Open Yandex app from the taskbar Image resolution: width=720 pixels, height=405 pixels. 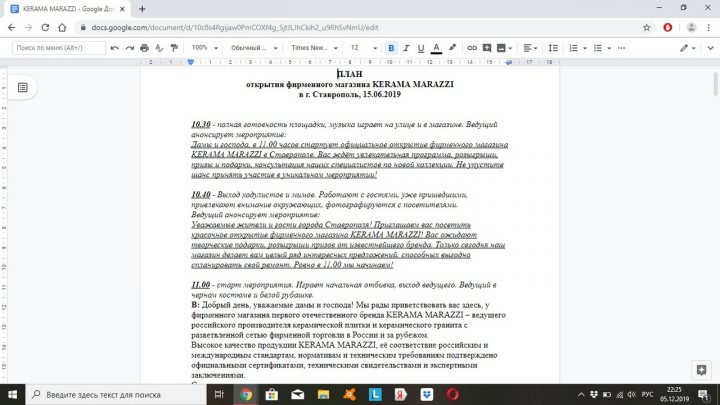[401, 394]
